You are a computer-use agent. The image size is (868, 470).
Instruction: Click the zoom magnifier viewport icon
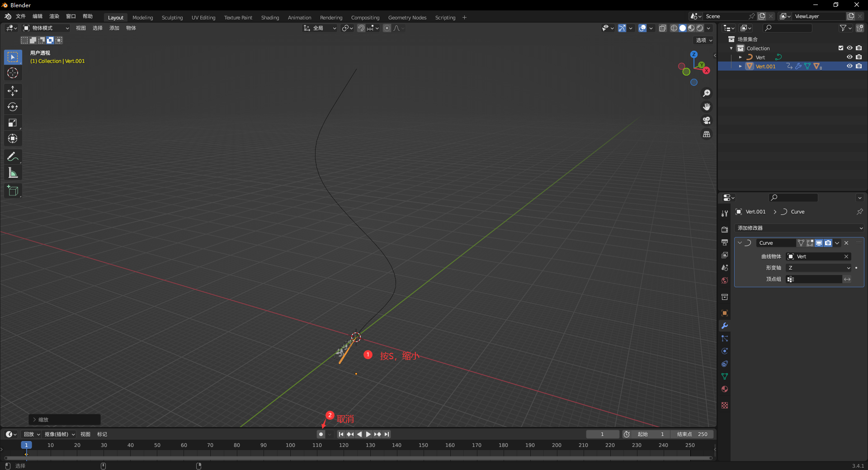[707, 93]
